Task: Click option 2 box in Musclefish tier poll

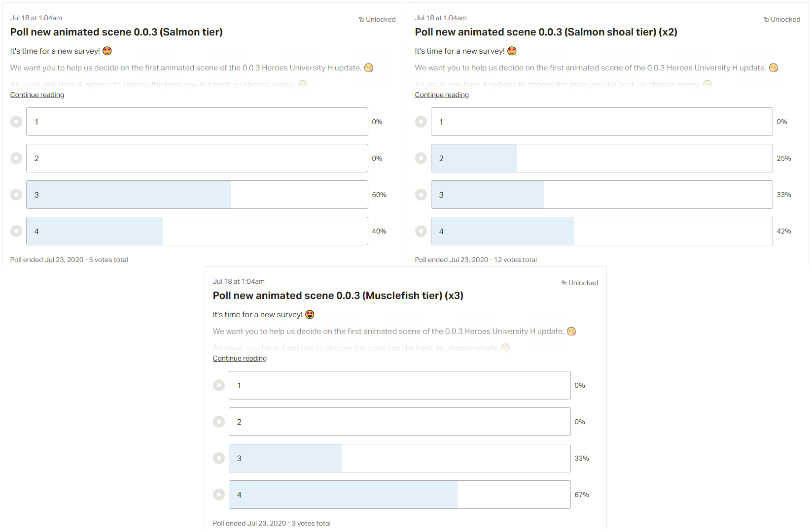Action: [400, 422]
